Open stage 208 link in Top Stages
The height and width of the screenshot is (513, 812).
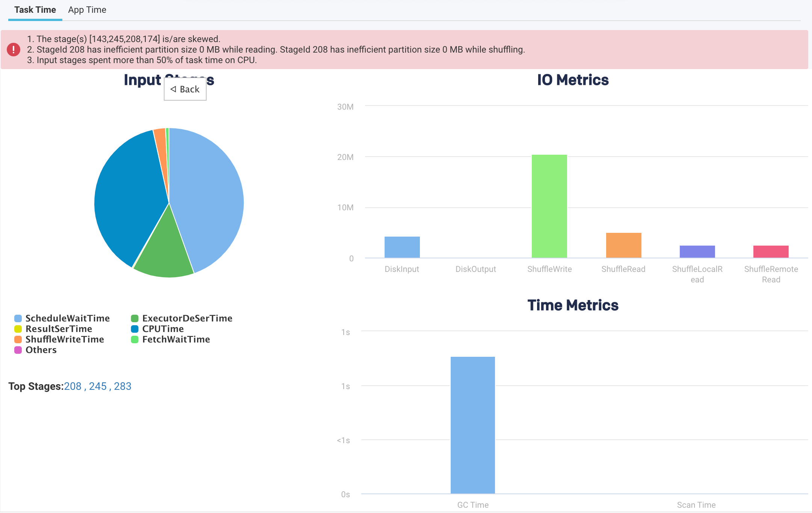tap(72, 386)
